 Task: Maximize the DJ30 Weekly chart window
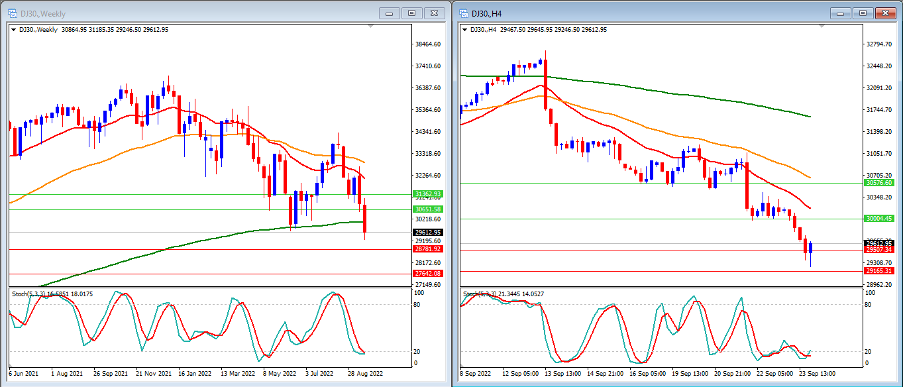pyautogui.click(x=412, y=13)
